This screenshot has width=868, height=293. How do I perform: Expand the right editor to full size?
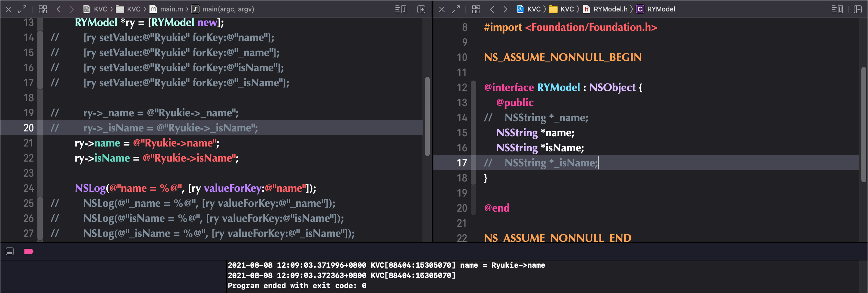pyautogui.click(x=456, y=9)
